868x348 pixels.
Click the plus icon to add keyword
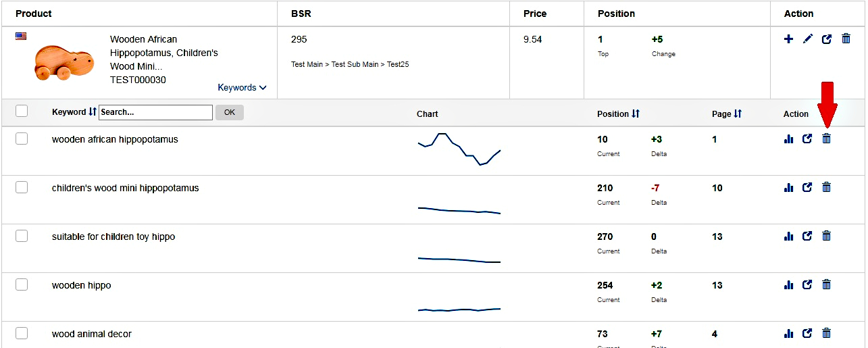(788, 39)
